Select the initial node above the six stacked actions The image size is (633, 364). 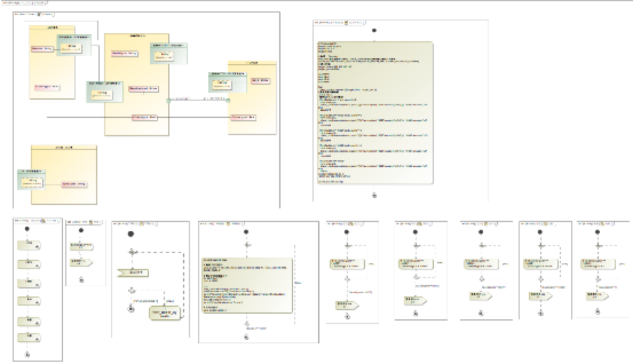point(27,229)
